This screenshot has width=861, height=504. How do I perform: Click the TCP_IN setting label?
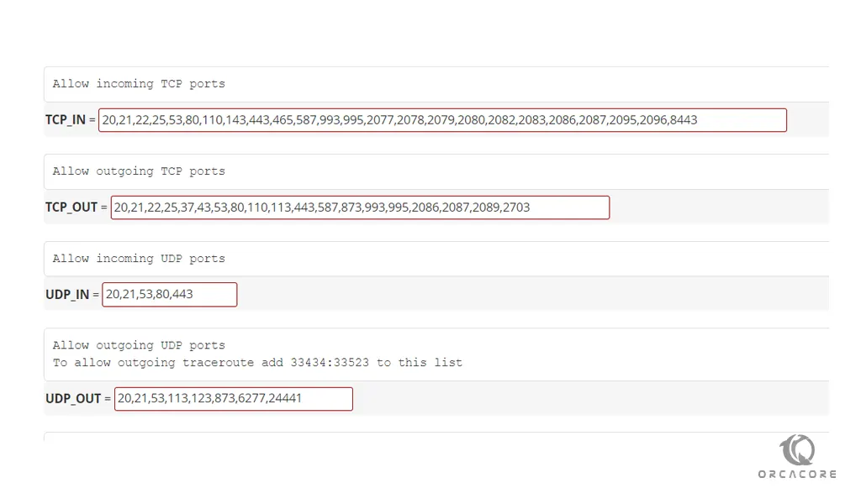tap(66, 120)
